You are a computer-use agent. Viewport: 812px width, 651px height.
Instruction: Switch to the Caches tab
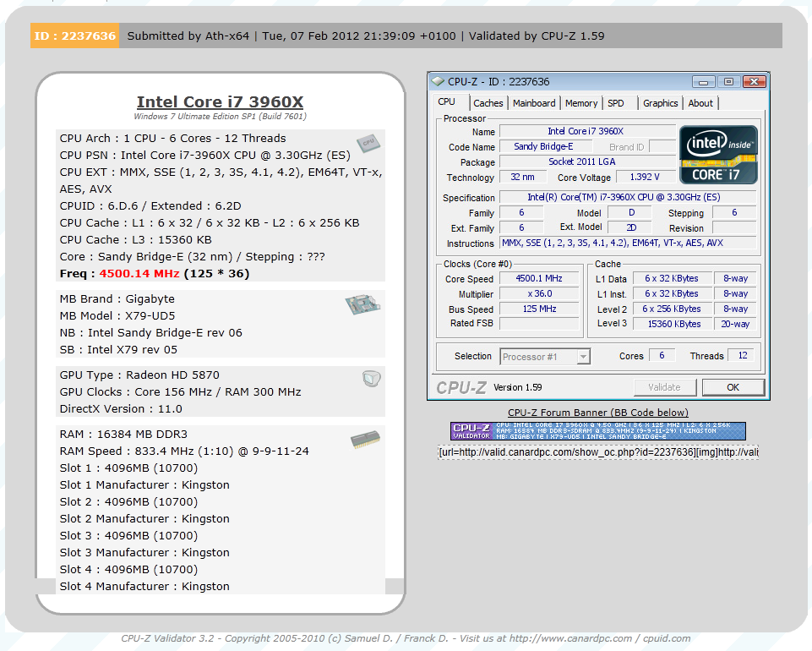(488, 103)
